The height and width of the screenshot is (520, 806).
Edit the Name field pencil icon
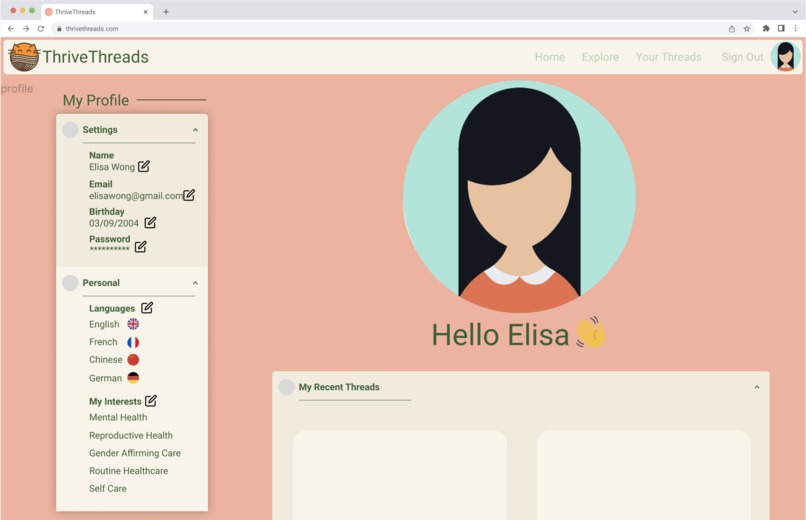click(144, 166)
